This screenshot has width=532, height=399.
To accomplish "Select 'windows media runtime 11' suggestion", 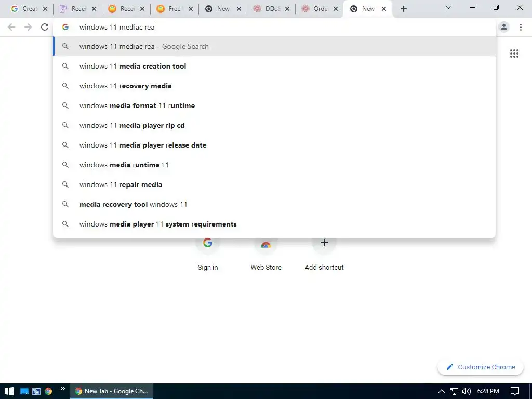I will 274,165.
